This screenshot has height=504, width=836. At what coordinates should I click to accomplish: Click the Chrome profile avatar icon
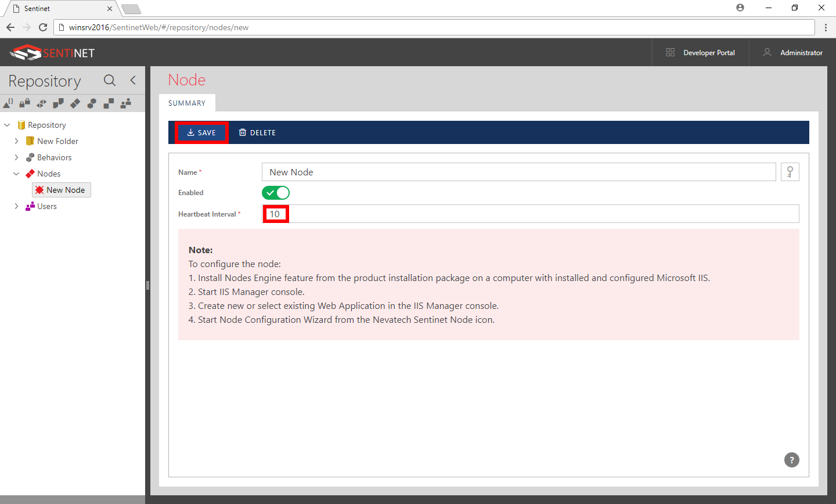tap(740, 8)
